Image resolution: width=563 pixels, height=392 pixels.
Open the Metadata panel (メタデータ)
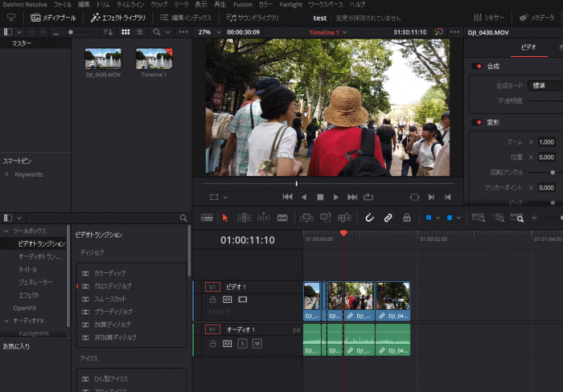point(536,18)
